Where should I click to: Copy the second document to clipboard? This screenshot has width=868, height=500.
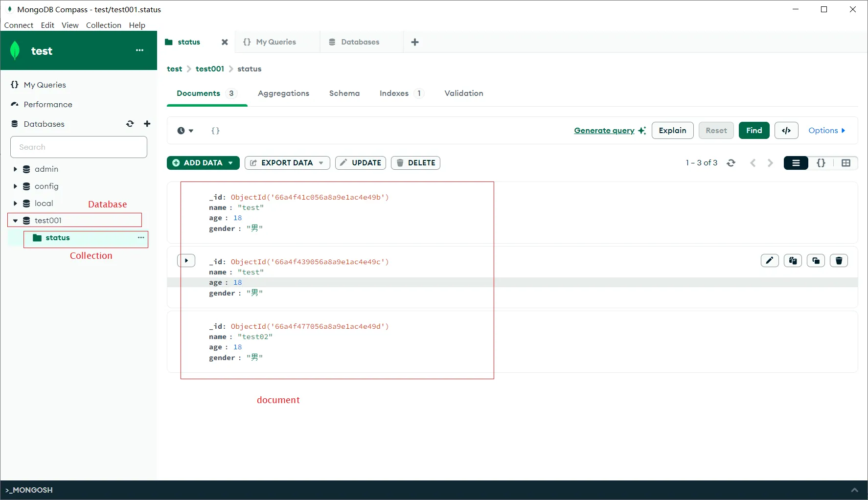(x=793, y=261)
